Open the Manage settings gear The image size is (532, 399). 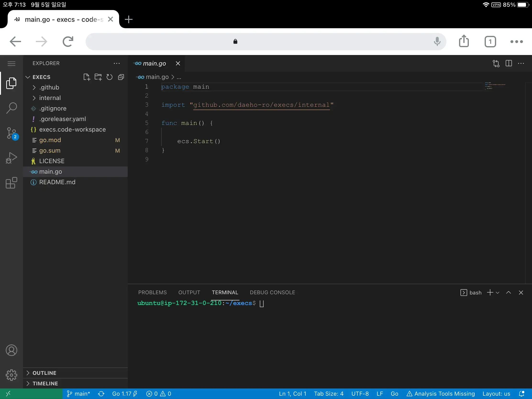(x=11, y=375)
